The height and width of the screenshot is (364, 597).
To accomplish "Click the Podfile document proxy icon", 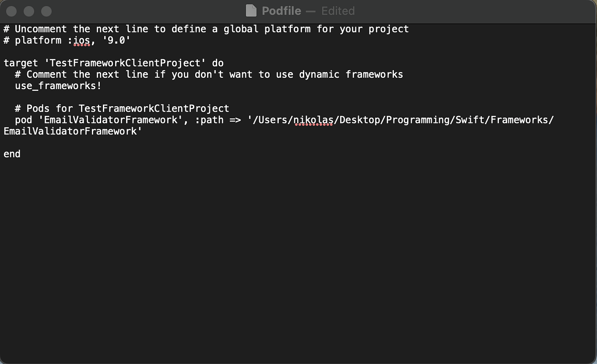I will pos(251,11).
